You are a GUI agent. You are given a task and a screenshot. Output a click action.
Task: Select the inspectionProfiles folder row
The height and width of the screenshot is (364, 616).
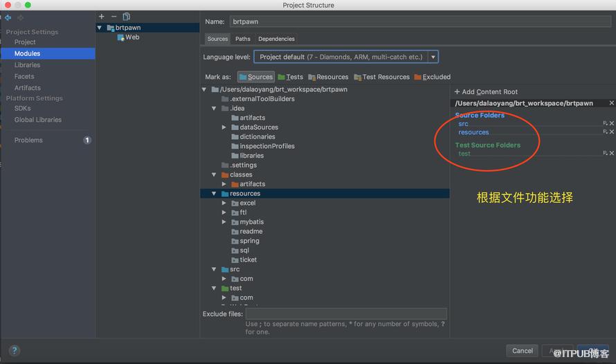click(325, 146)
